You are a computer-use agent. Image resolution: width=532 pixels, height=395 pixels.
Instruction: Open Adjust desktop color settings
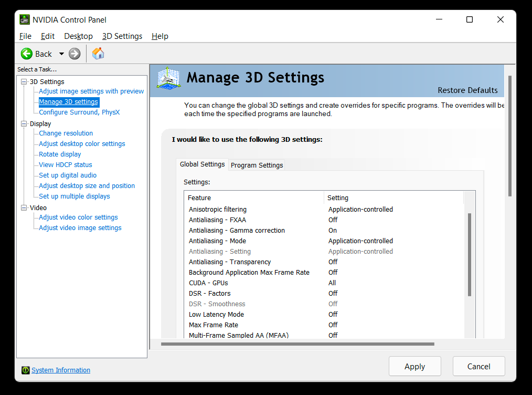(82, 144)
